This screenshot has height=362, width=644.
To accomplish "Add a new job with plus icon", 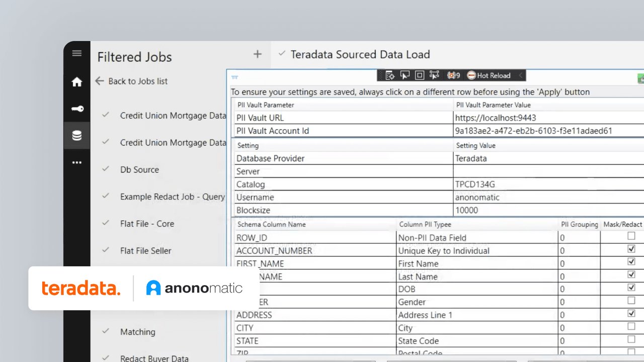I will click(257, 54).
